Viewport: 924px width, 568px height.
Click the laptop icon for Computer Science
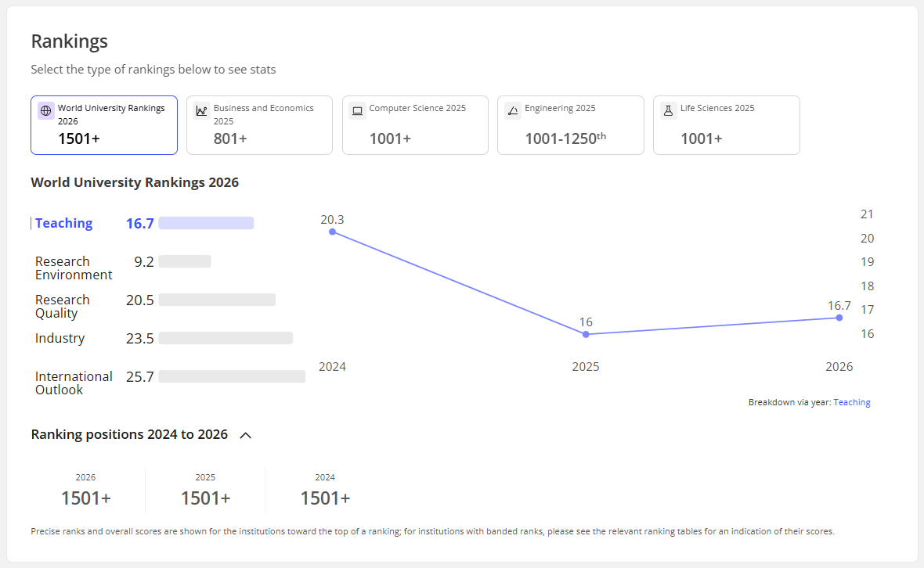pos(358,111)
